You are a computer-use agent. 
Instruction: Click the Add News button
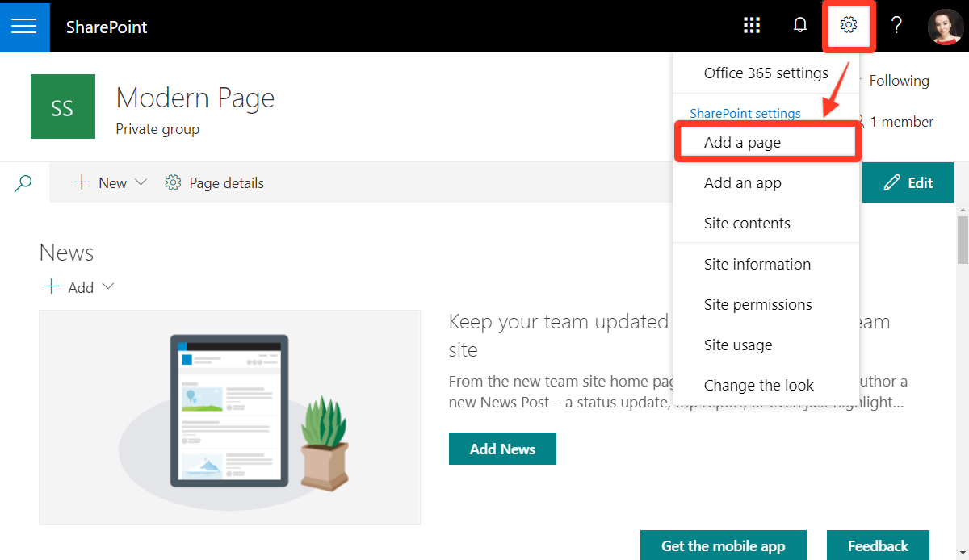502,448
